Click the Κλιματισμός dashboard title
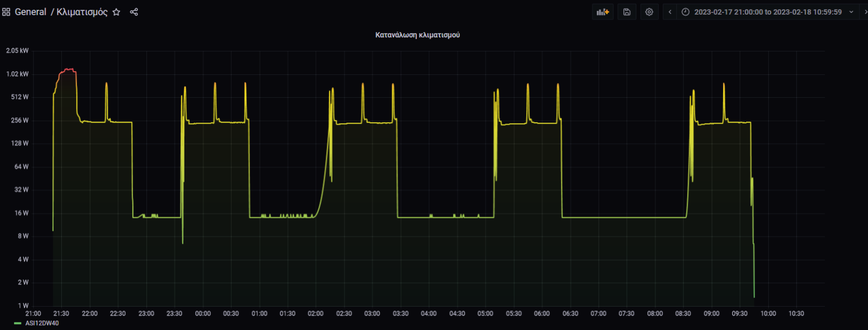Image resolution: width=868 pixels, height=330 pixels. (82, 12)
